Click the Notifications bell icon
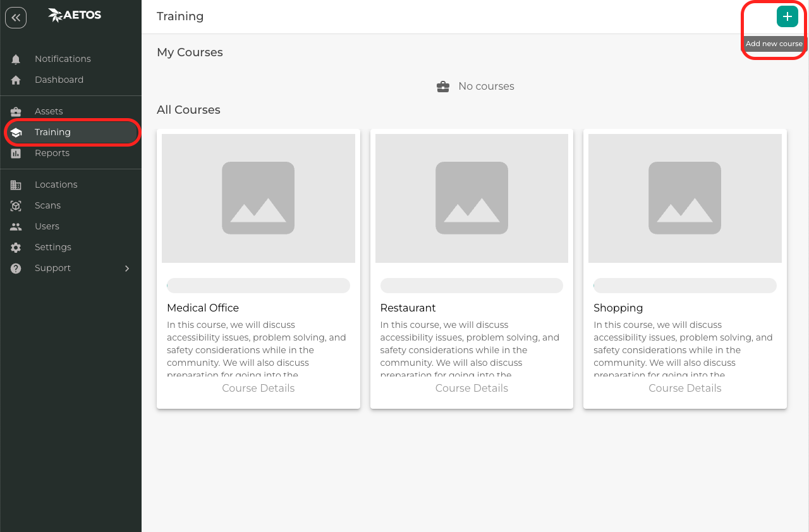This screenshot has height=532, width=809. [x=16, y=59]
